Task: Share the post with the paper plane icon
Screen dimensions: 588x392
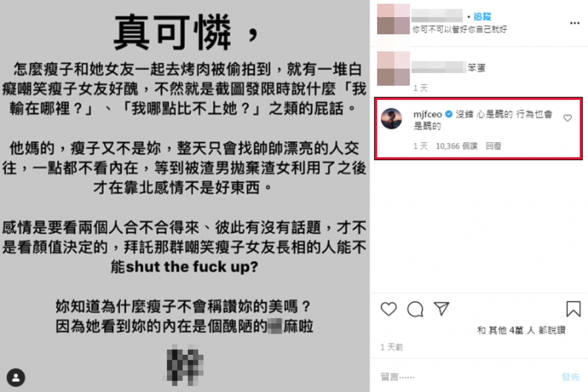Action: tap(442, 309)
